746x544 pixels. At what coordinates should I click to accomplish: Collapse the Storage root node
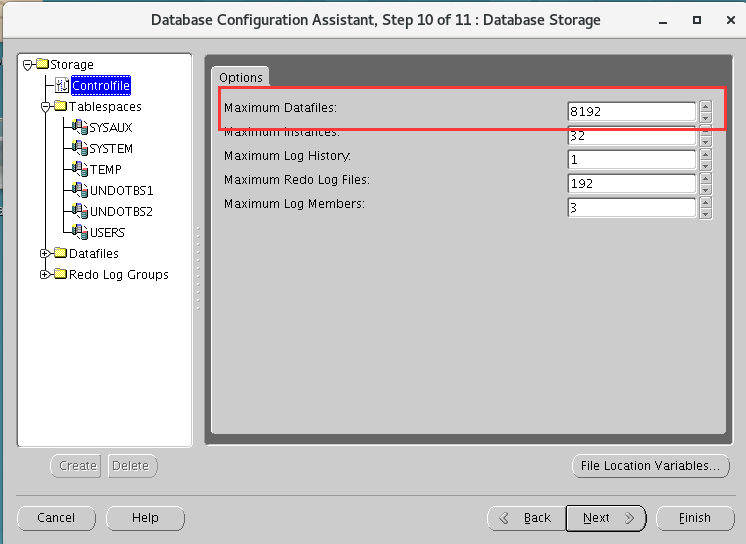click(x=27, y=65)
